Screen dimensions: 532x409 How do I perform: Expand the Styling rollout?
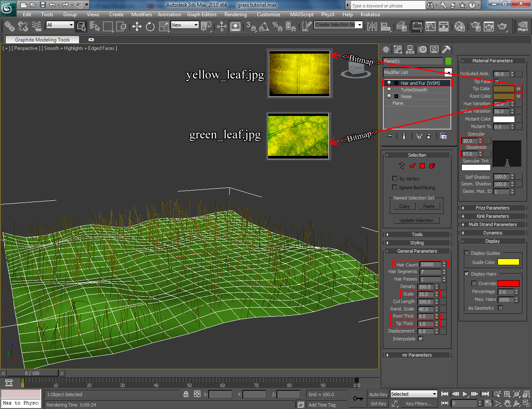pos(417,243)
